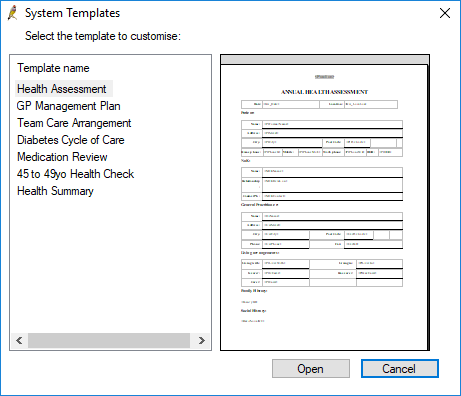Select the GP Management Plan template
Screen dimensions: 461x396
[x=69, y=106]
